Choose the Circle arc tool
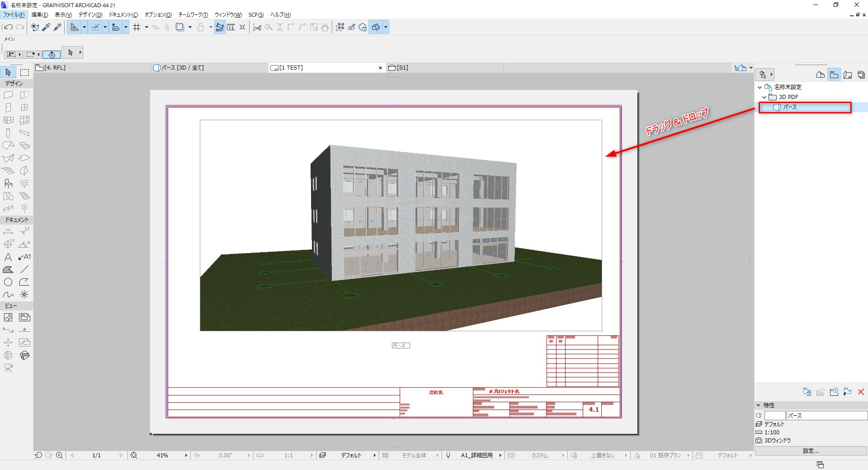Viewport: 868px width, 470px height. [x=8, y=282]
